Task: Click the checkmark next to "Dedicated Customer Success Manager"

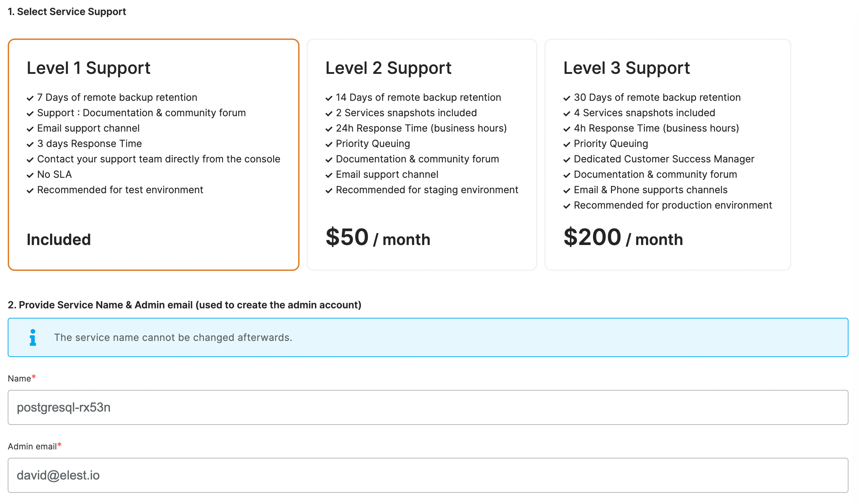Action: click(x=566, y=160)
